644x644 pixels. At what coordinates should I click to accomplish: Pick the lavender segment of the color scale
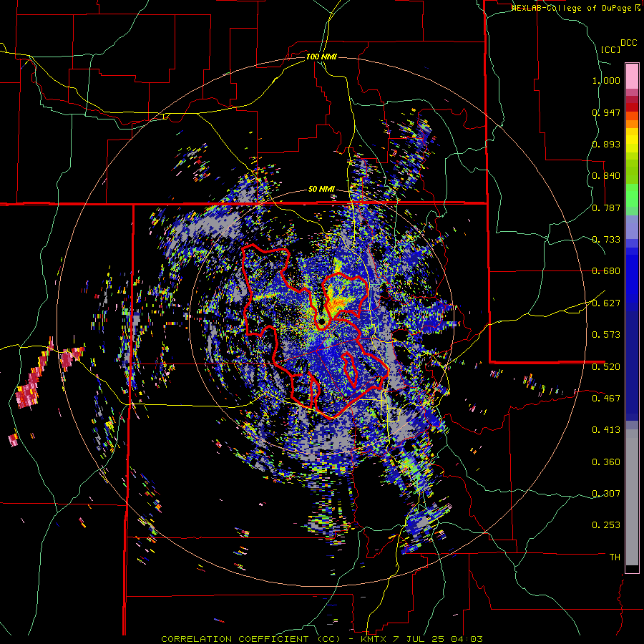(632, 227)
